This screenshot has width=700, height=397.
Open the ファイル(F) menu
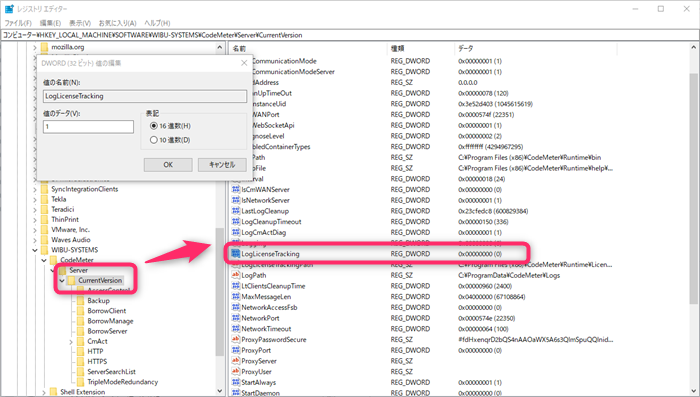point(18,23)
